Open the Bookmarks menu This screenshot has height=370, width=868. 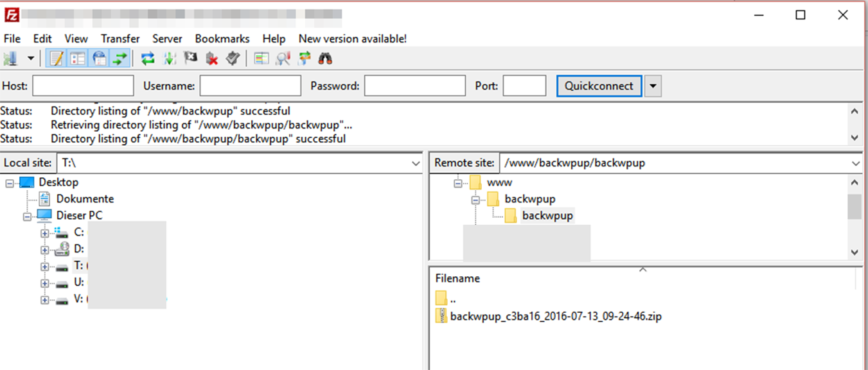[222, 39]
